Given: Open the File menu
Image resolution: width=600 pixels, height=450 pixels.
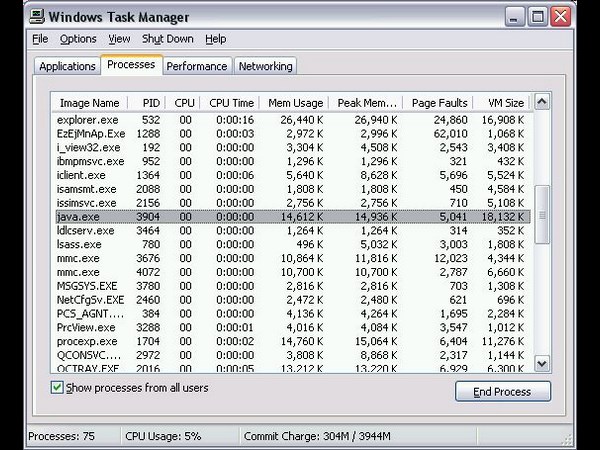Looking at the screenshot, I should [40, 39].
